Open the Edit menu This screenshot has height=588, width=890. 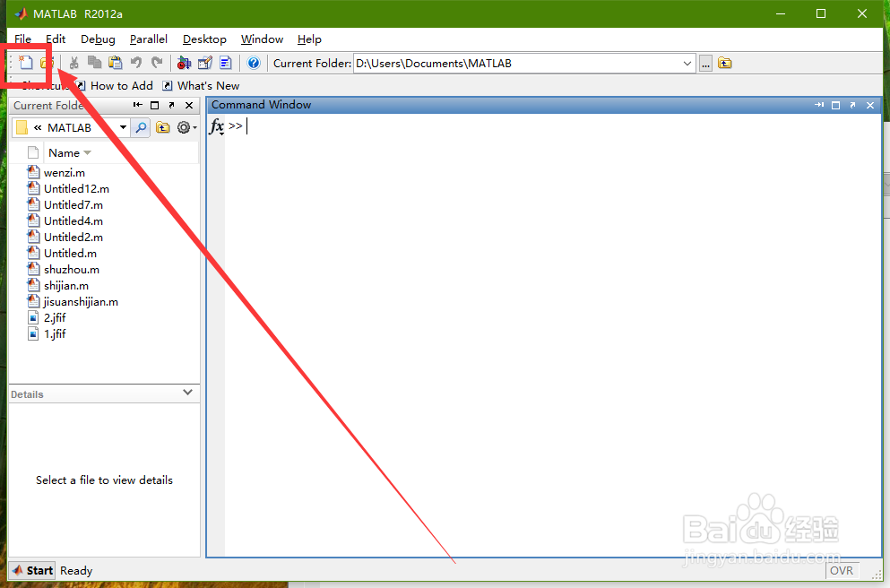56,39
